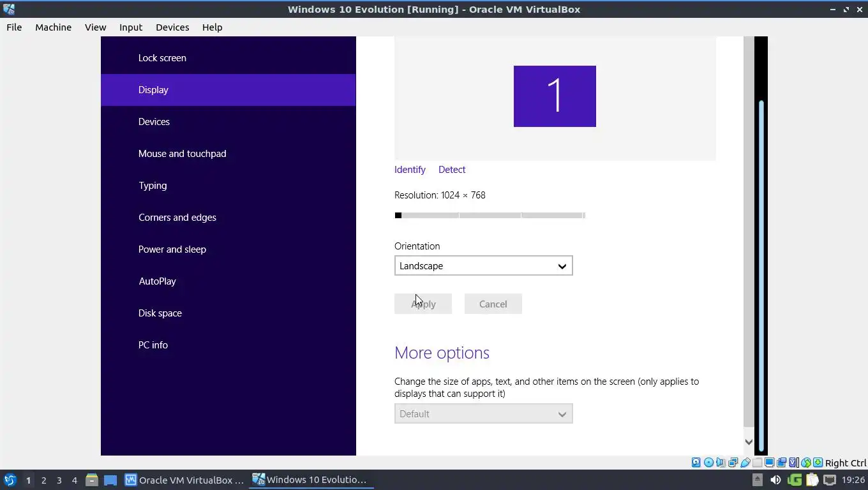The width and height of the screenshot is (868, 490).
Task: Click the More options heading
Action: 442,353
